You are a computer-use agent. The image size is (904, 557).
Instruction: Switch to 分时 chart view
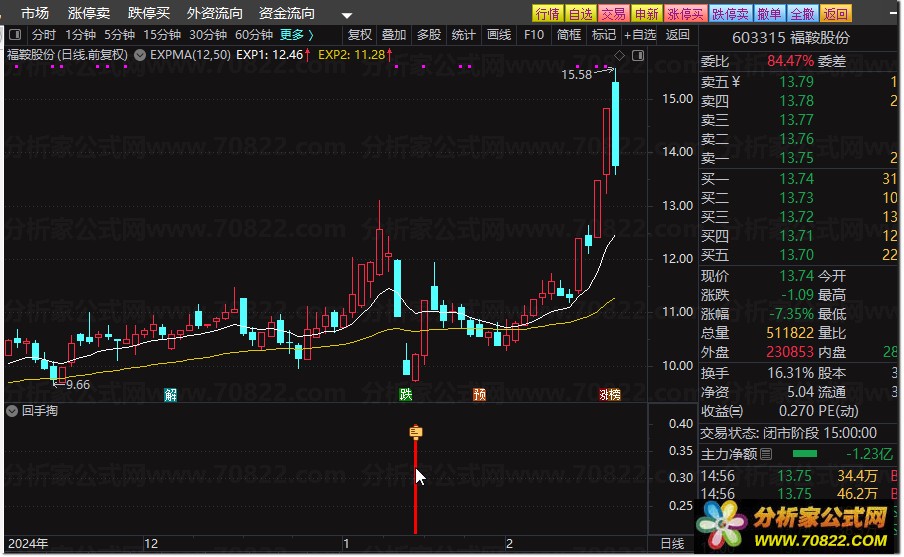[43, 35]
